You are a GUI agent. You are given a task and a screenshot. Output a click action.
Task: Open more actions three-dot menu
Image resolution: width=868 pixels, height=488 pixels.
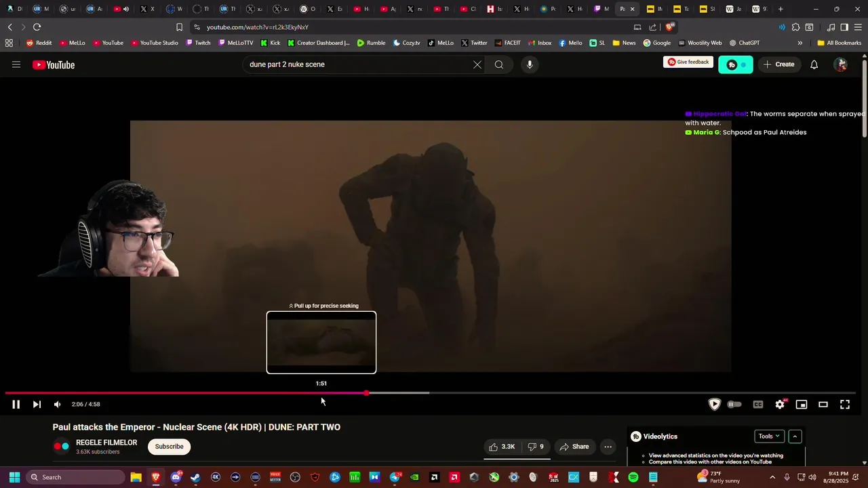pyautogui.click(x=608, y=447)
